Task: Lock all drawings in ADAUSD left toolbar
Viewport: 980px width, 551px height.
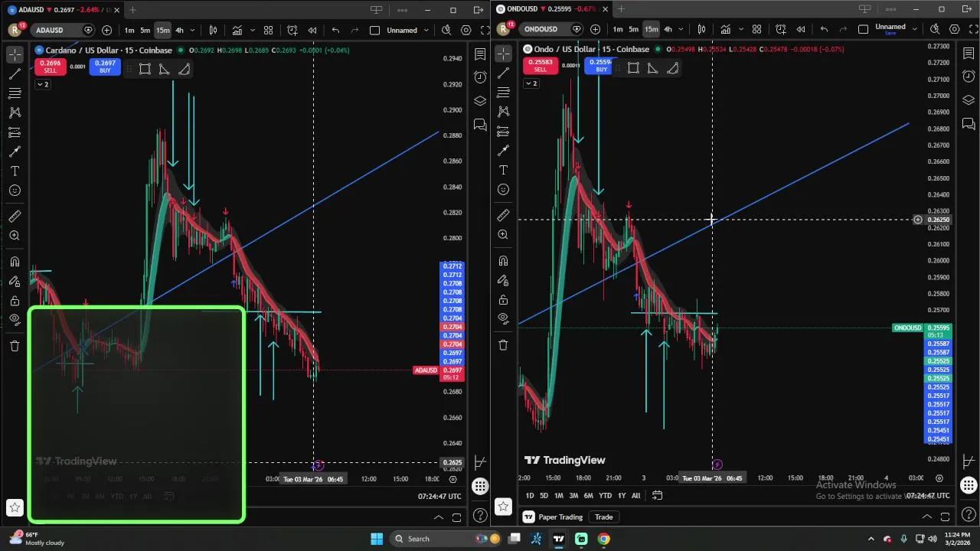Action: coord(15,302)
